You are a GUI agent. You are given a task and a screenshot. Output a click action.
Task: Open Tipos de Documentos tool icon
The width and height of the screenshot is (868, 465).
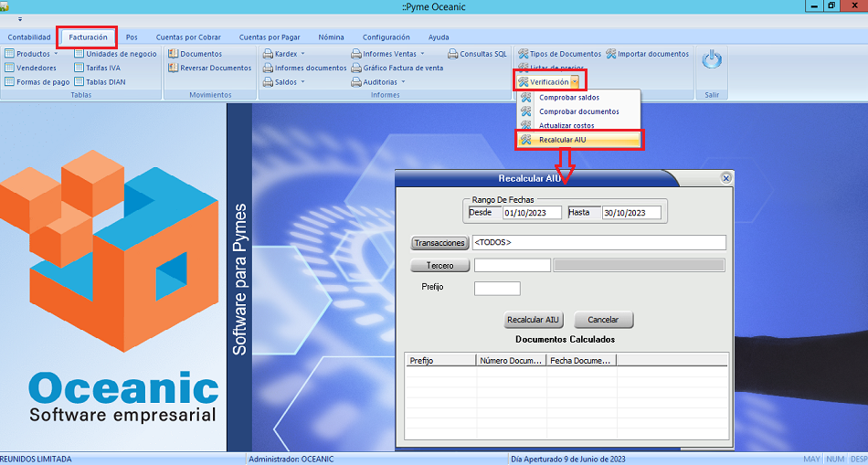(524, 54)
